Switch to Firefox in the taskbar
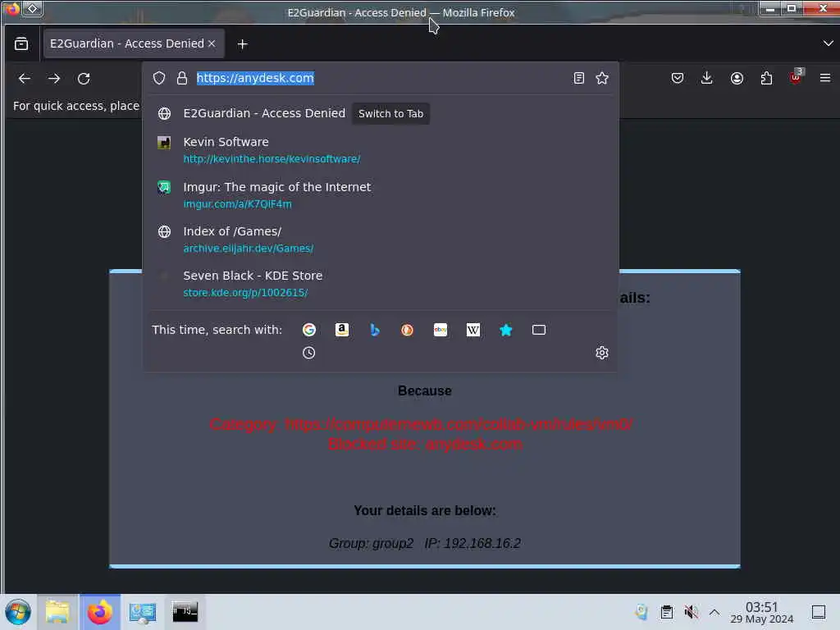 pyautogui.click(x=99, y=612)
